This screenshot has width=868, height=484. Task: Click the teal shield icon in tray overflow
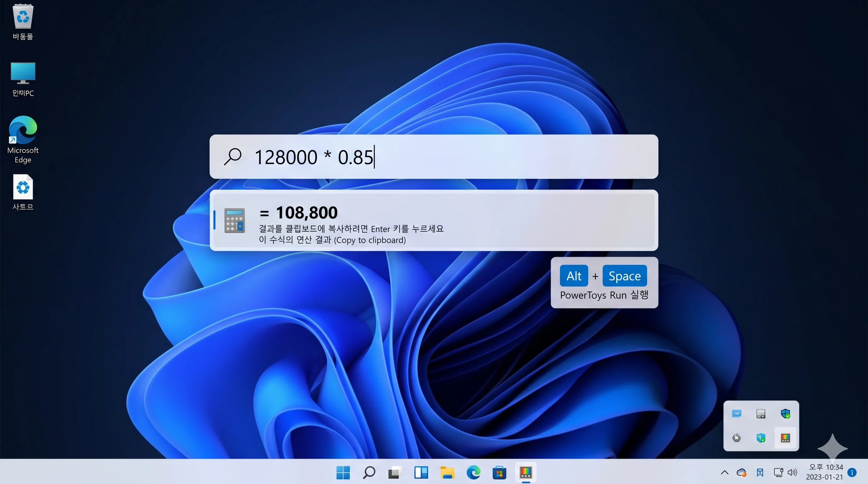click(761, 438)
